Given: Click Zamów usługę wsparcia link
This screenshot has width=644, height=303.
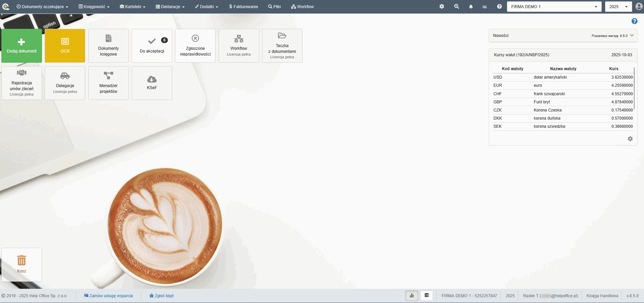Looking at the screenshot, I should (109, 296).
